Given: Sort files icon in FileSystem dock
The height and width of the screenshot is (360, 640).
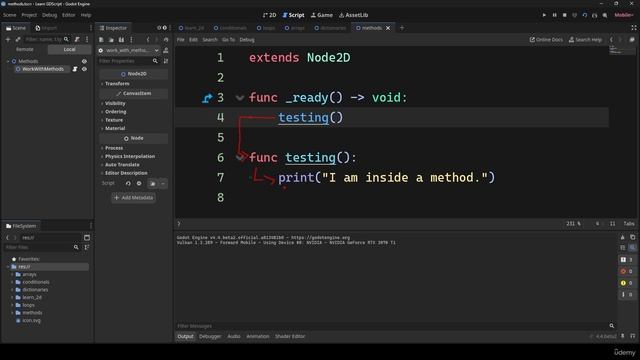Looking at the screenshot, I should pos(87,247).
